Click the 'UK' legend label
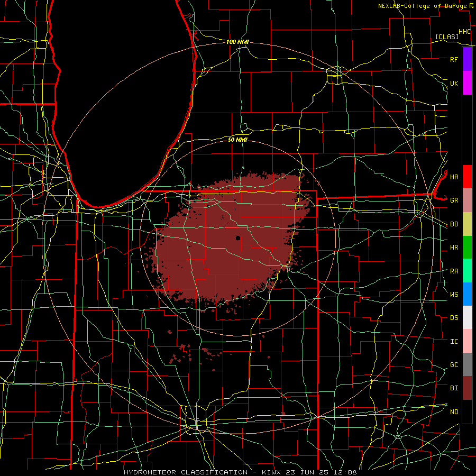The width and height of the screenshot is (476, 476). (454, 83)
